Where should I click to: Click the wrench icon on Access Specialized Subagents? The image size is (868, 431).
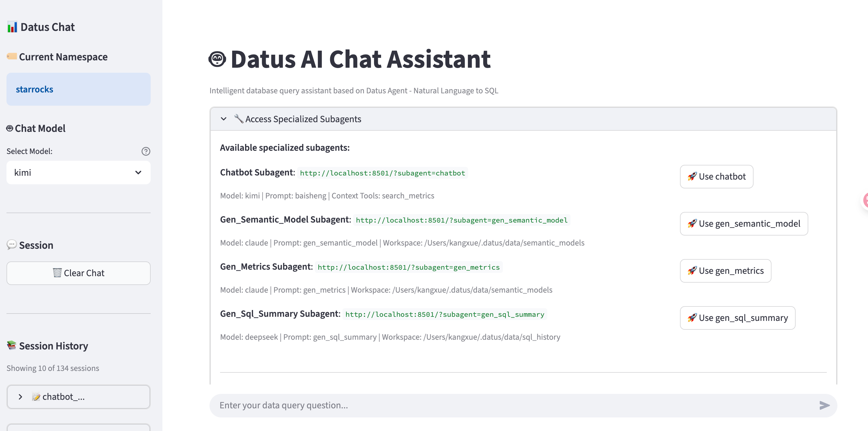click(239, 119)
